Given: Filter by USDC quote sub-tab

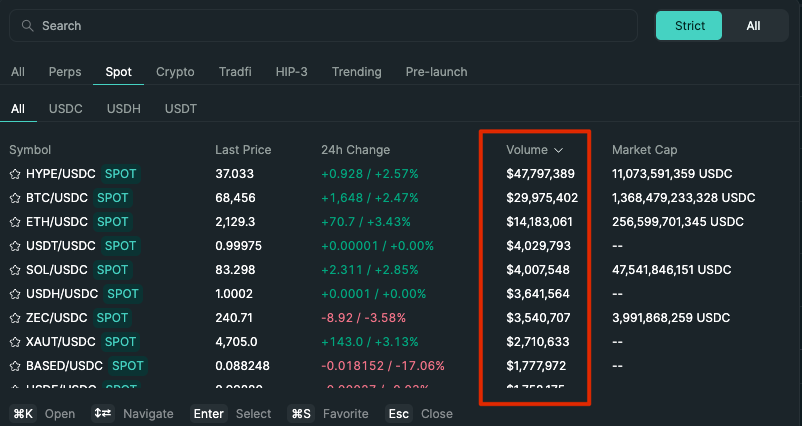Looking at the screenshot, I should (65, 108).
